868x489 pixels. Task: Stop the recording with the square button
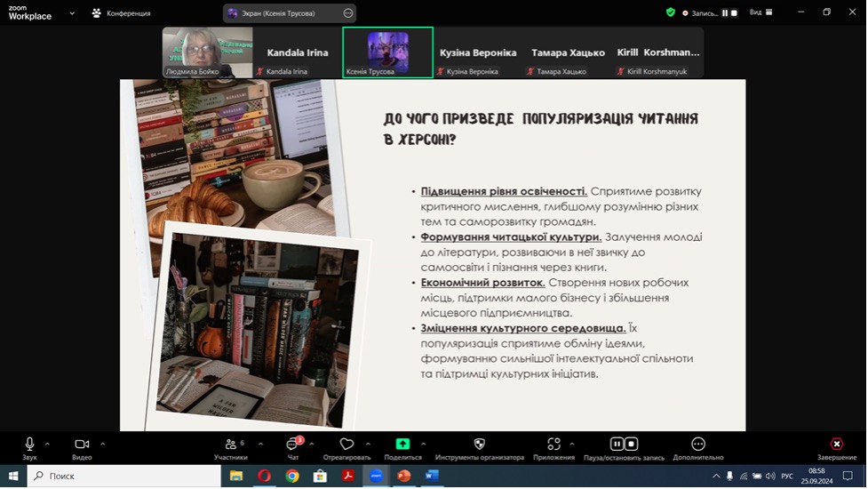click(x=631, y=444)
